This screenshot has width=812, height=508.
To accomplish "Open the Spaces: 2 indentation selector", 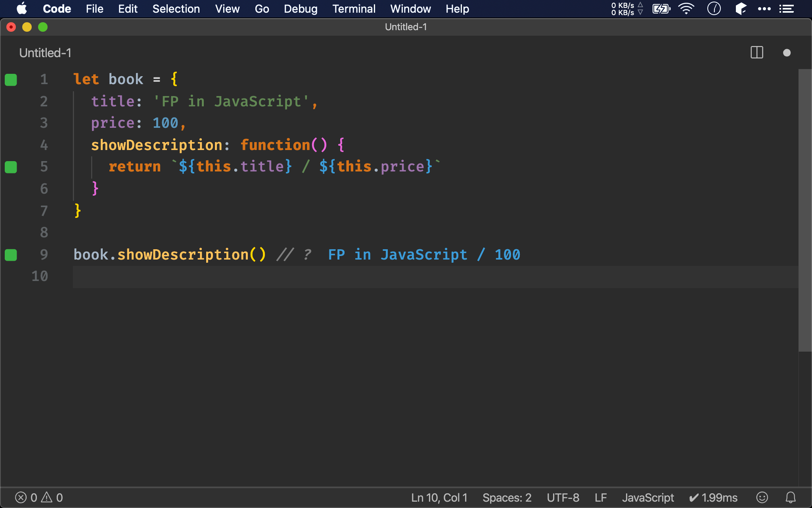I will [x=507, y=497].
